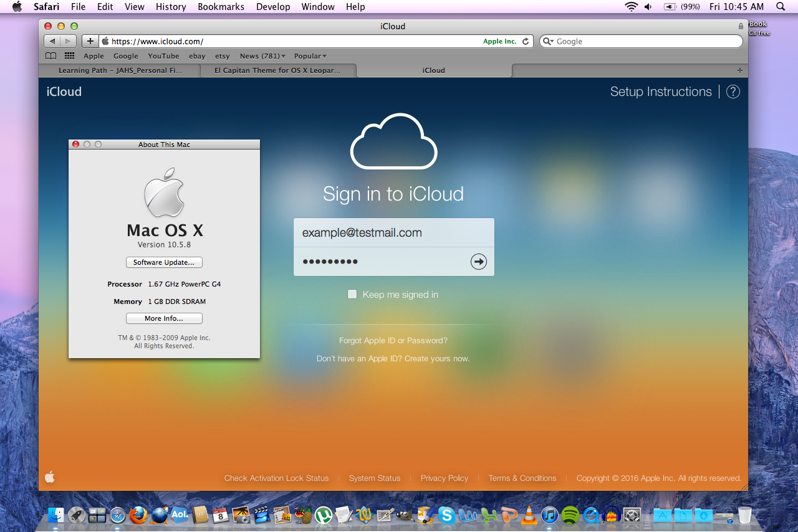Screen dimensions: 798x532
Task: Open iTunes from the Dock
Action: [x=549, y=515]
